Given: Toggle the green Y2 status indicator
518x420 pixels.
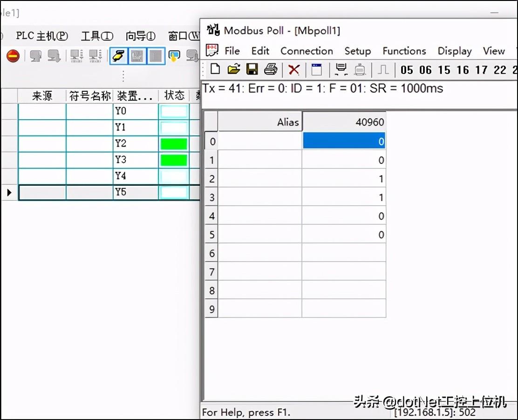Looking at the screenshot, I should [174, 144].
